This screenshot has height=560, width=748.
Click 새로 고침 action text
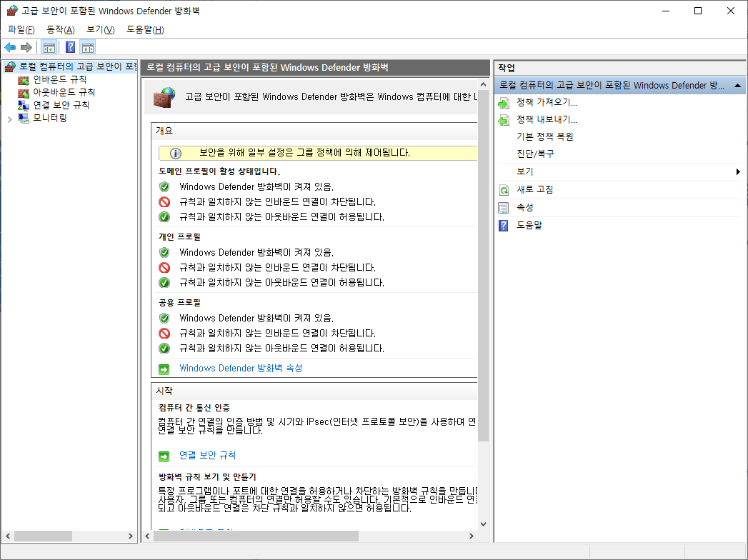tap(535, 190)
